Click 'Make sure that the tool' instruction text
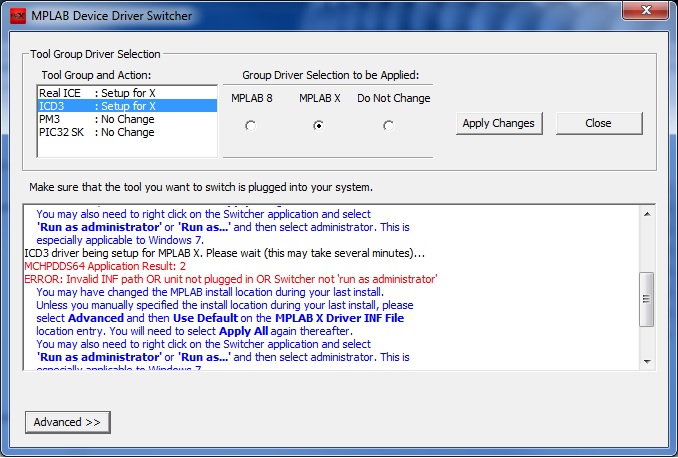Viewport: 678px width, 458px height. (201, 187)
